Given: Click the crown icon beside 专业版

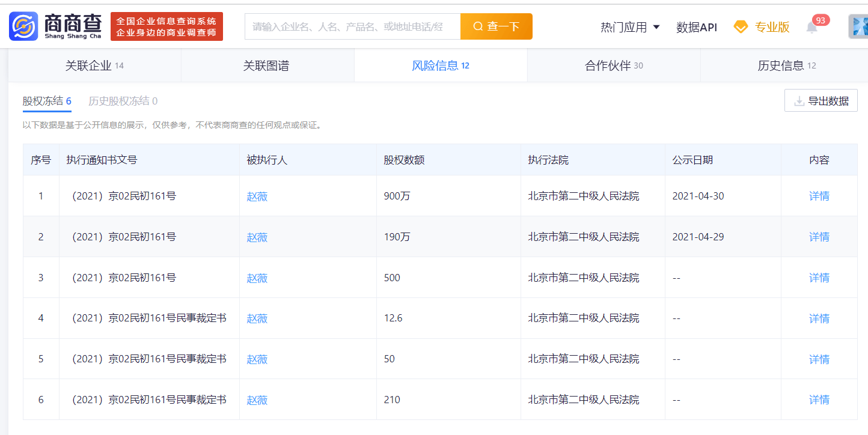Looking at the screenshot, I should (x=739, y=26).
